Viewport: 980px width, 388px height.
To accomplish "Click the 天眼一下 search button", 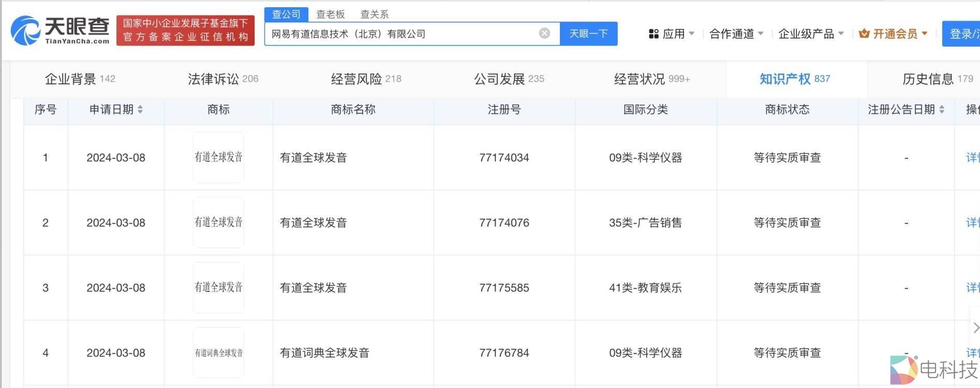I will pos(588,34).
